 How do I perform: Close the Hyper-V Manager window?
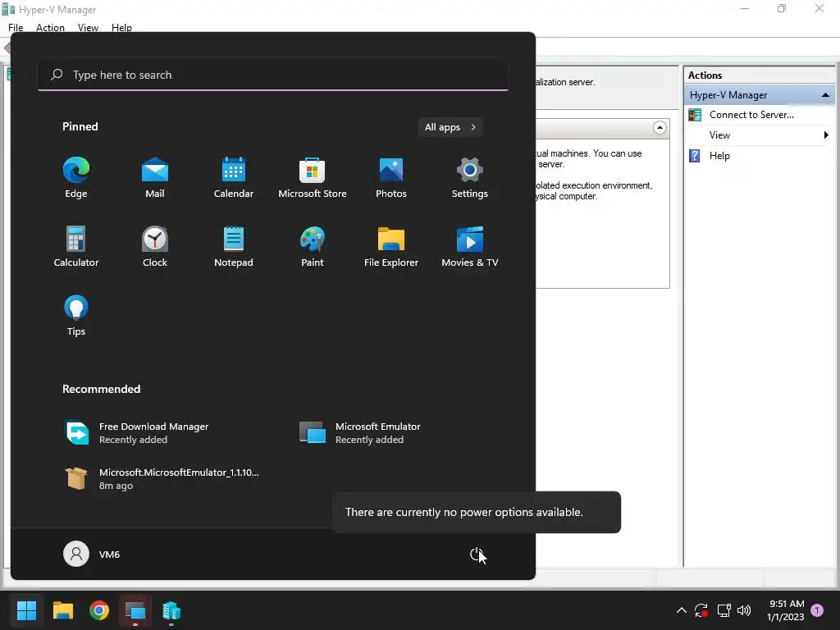coord(819,8)
